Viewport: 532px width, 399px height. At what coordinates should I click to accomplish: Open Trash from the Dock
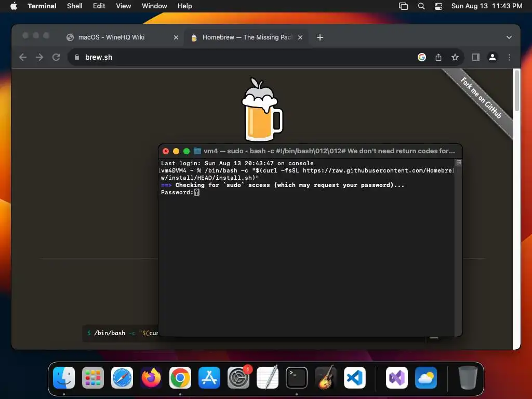click(468, 378)
